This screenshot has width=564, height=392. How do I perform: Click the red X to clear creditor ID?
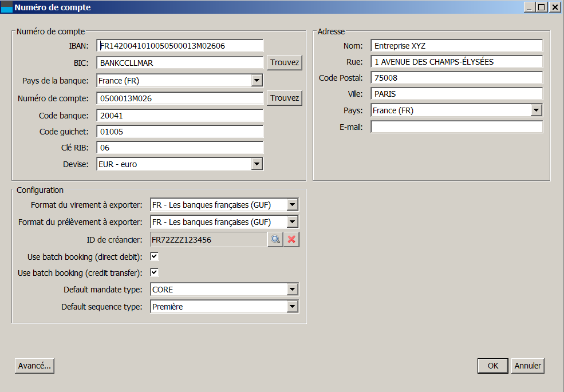tap(291, 240)
